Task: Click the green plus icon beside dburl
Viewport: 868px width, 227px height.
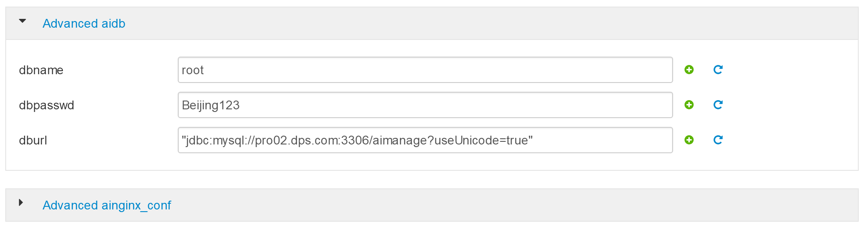Action: click(689, 140)
